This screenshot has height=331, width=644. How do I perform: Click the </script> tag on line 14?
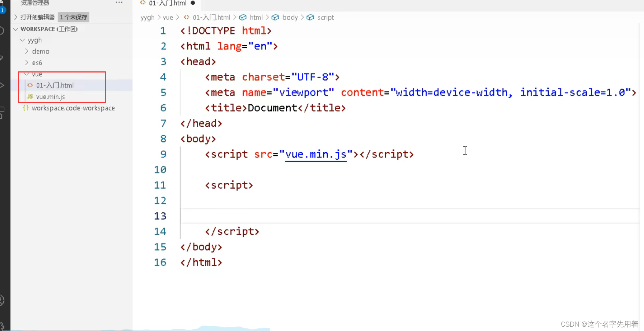pyautogui.click(x=232, y=232)
